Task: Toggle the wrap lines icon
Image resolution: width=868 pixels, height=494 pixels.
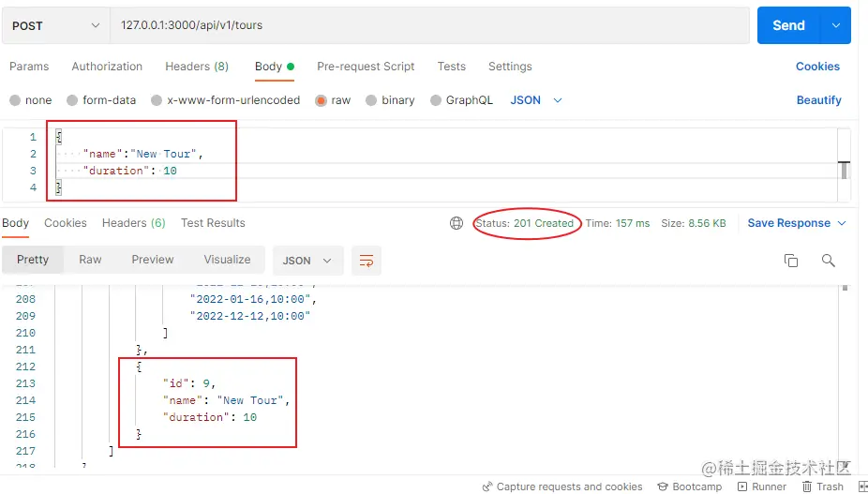Action: 367,261
